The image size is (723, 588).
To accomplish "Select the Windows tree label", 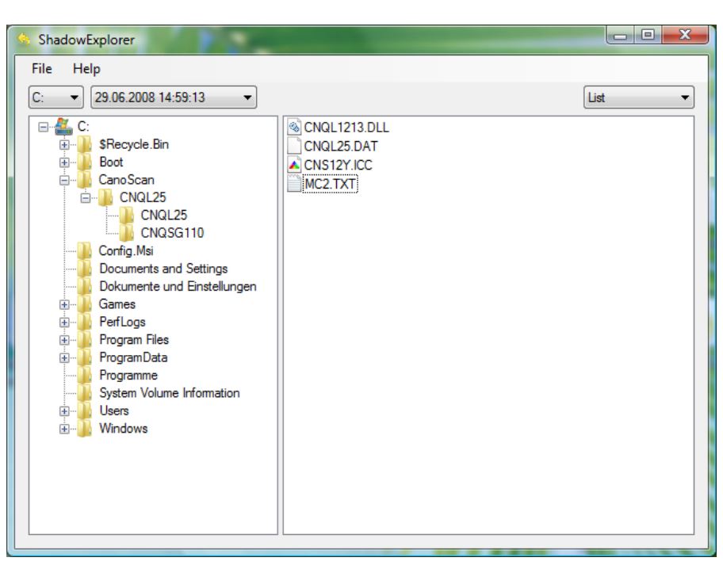I will [x=123, y=429].
